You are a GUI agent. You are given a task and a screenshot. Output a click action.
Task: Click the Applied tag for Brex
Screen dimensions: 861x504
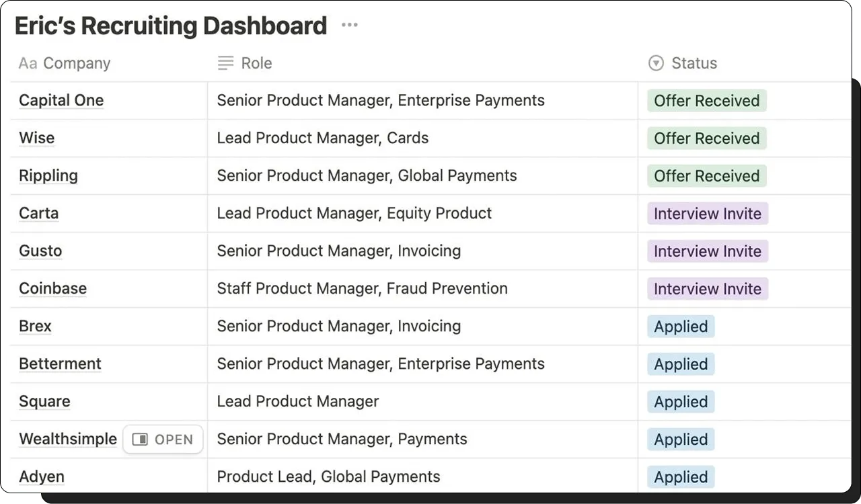coord(681,327)
